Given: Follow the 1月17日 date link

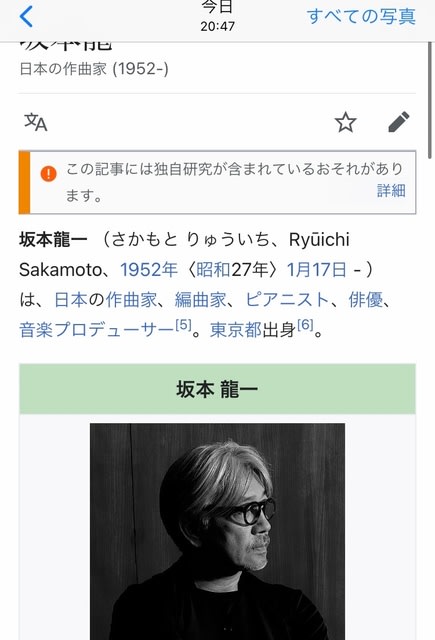Looking at the screenshot, I should pyautogui.click(x=317, y=270).
